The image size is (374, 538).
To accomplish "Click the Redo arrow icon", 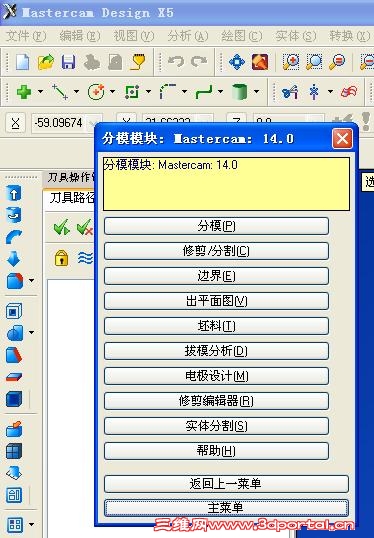I will tap(199, 62).
